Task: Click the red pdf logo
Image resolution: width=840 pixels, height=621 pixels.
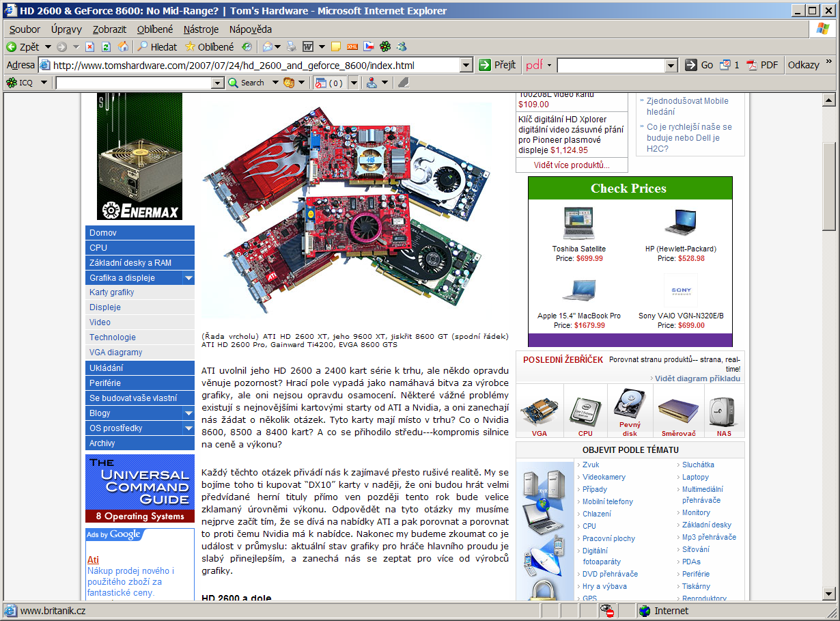Action: click(535, 65)
